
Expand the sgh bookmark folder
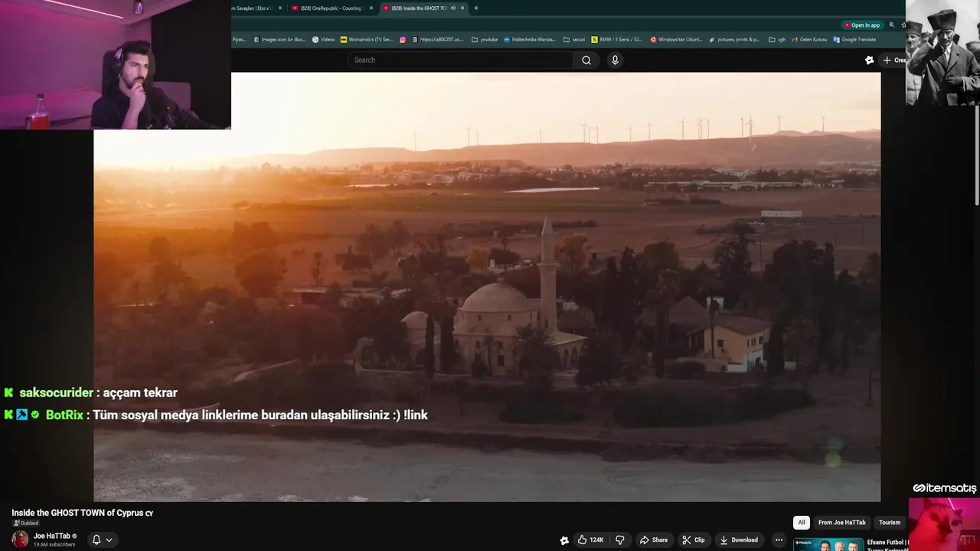tap(777, 40)
